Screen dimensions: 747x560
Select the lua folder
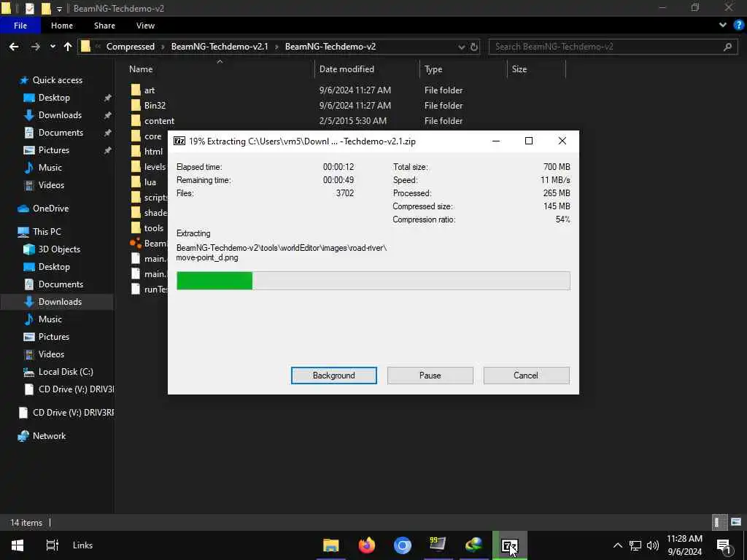(150, 182)
